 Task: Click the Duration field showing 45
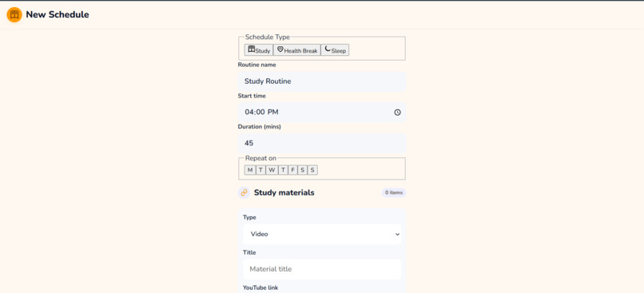tap(322, 143)
